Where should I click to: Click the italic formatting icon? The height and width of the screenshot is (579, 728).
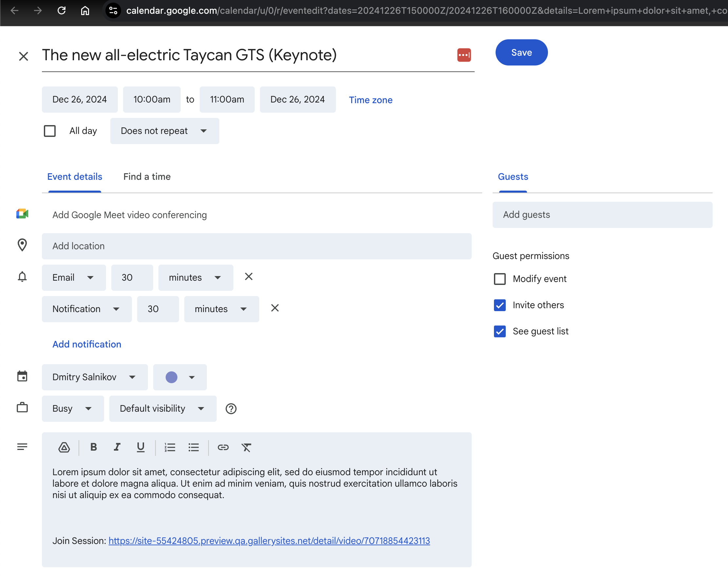[x=117, y=448]
